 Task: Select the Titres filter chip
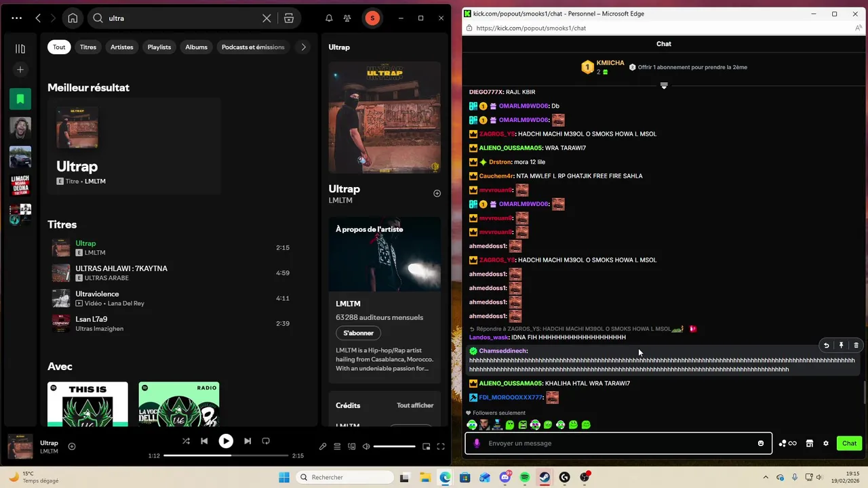(88, 47)
